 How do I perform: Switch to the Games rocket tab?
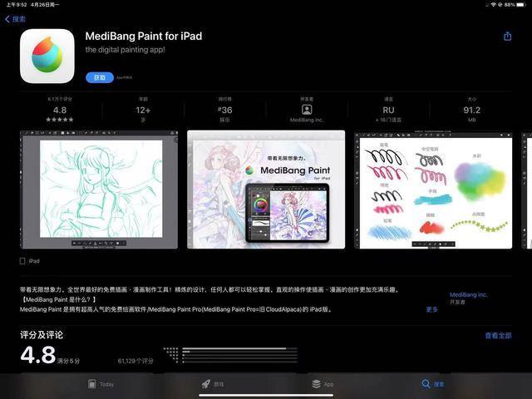click(x=213, y=384)
